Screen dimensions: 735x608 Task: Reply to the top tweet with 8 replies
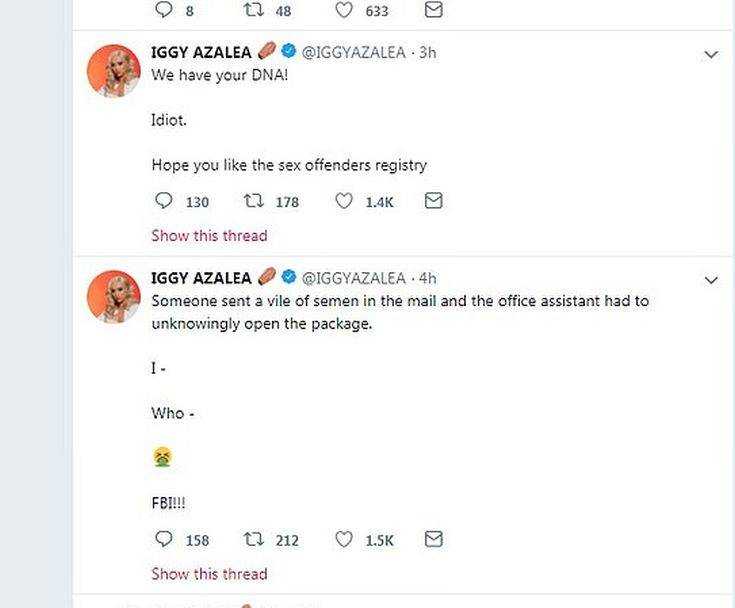coord(165,10)
